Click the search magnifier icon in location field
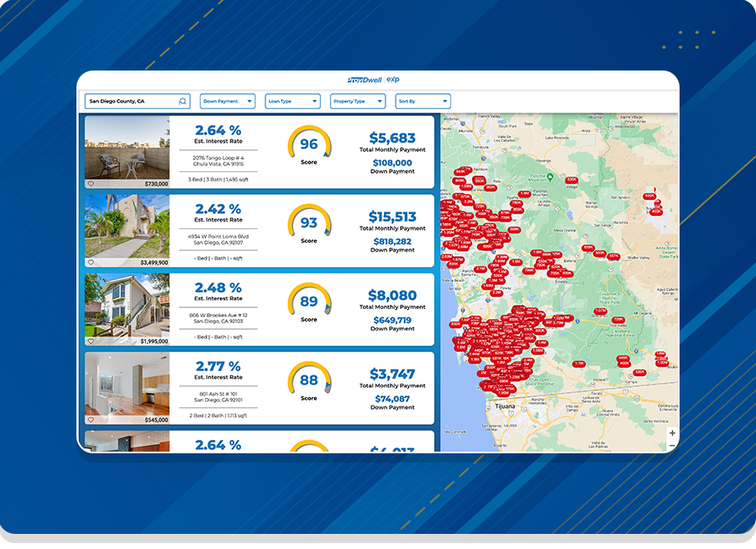 182,102
